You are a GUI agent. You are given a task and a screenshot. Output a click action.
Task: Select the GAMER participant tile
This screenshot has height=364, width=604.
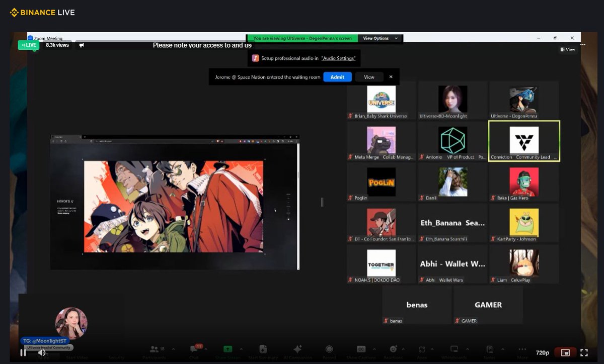click(488, 305)
